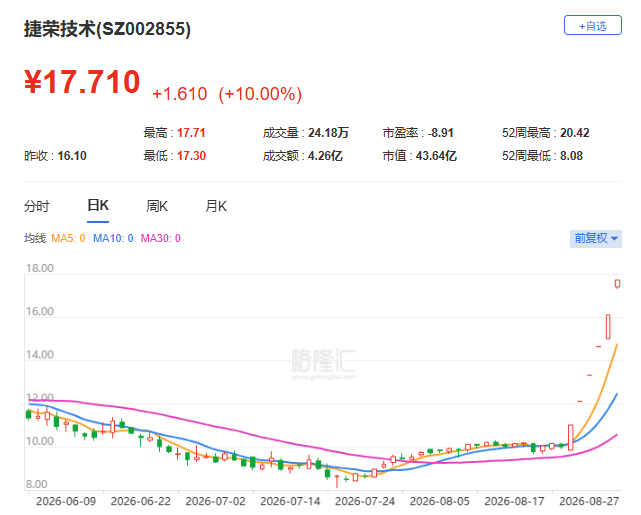Image resolution: width=641 pixels, height=515 pixels.
Task: Click the current price ¥17.710
Action: point(82,82)
